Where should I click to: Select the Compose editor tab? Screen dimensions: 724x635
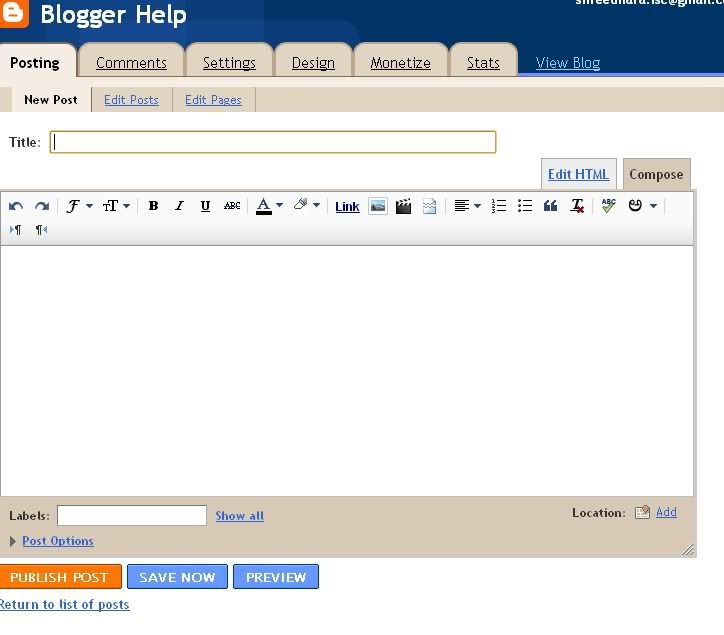coord(656,174)
